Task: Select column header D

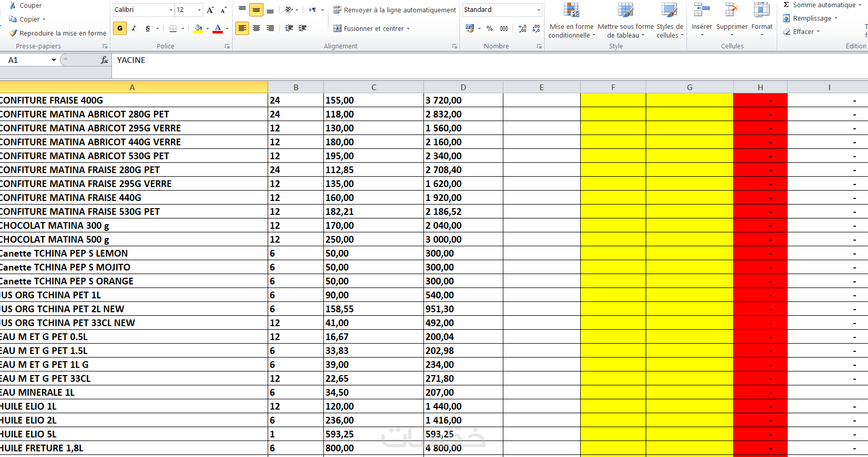Action: point(463,87)
